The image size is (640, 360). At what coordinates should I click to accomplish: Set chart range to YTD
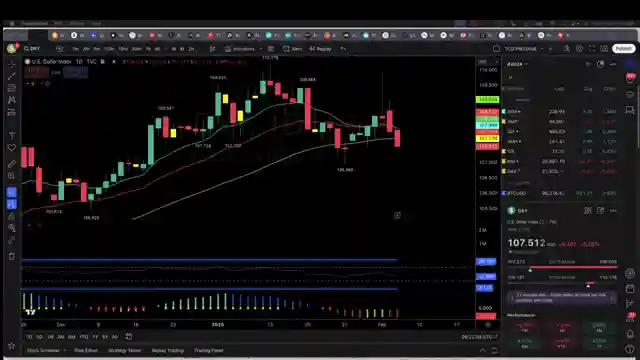tap(84, 337)
